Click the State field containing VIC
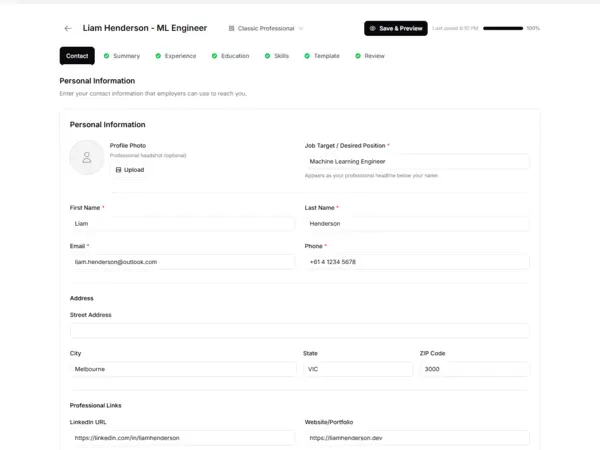The height and width of the screenshot is (450, 600). point(358,369)
